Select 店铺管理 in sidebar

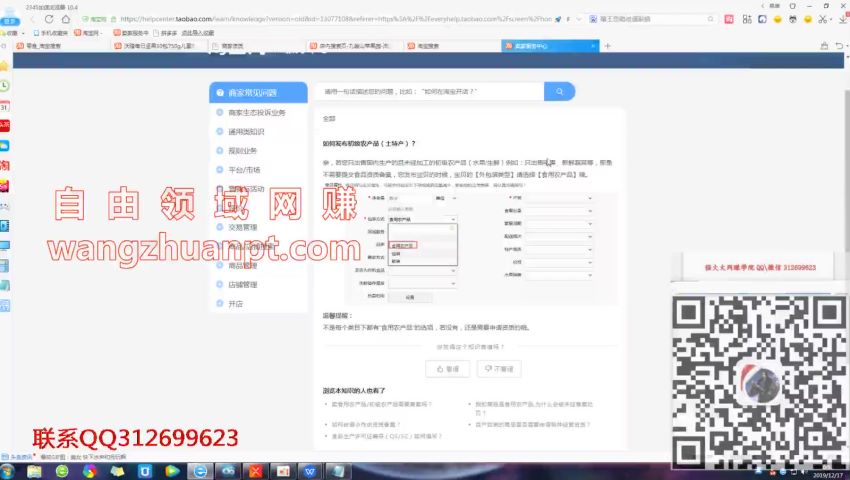click(x=242, y=285)
